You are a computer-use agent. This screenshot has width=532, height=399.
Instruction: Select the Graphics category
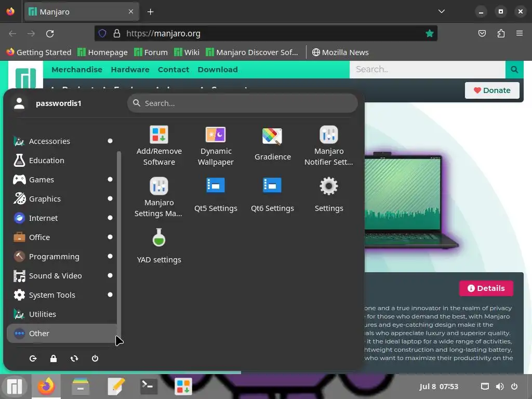62,199
